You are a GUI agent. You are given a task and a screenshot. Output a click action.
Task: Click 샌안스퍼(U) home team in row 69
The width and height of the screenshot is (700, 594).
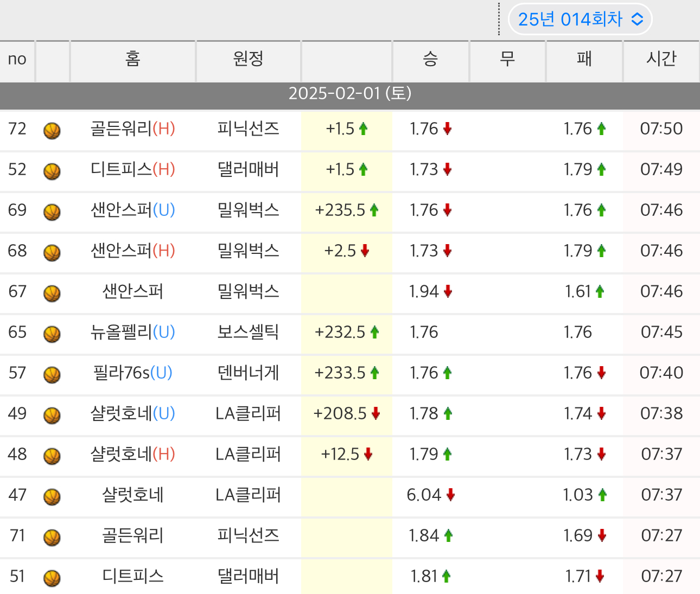pos(133,210)
